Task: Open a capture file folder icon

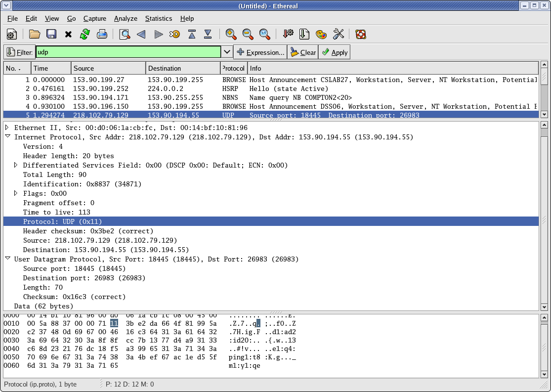Action: pyautogui.click(x=35, y=34)
